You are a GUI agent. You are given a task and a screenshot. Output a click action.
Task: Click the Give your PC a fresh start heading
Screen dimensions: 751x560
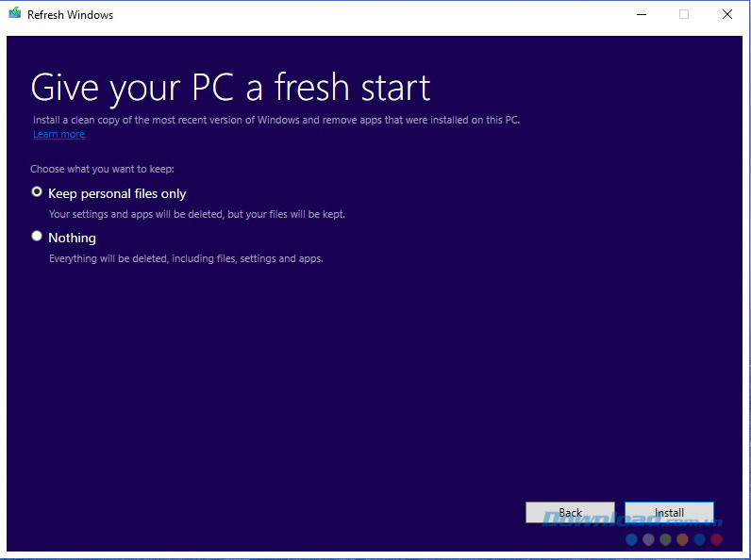click(230, 88)
